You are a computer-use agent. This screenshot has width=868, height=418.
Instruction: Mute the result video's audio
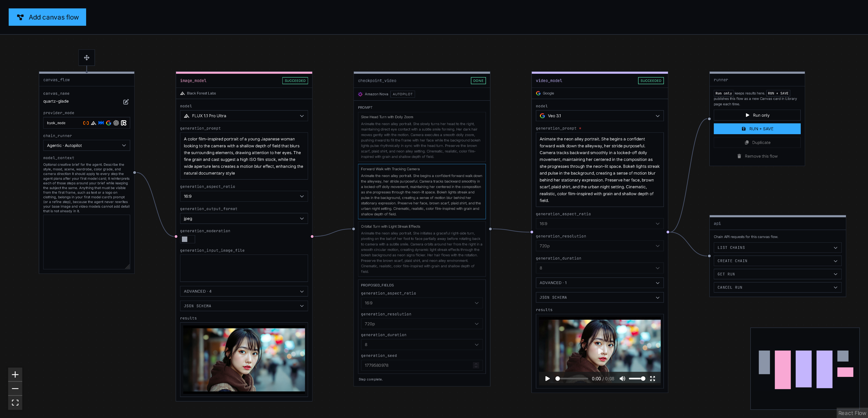[622, 379]
